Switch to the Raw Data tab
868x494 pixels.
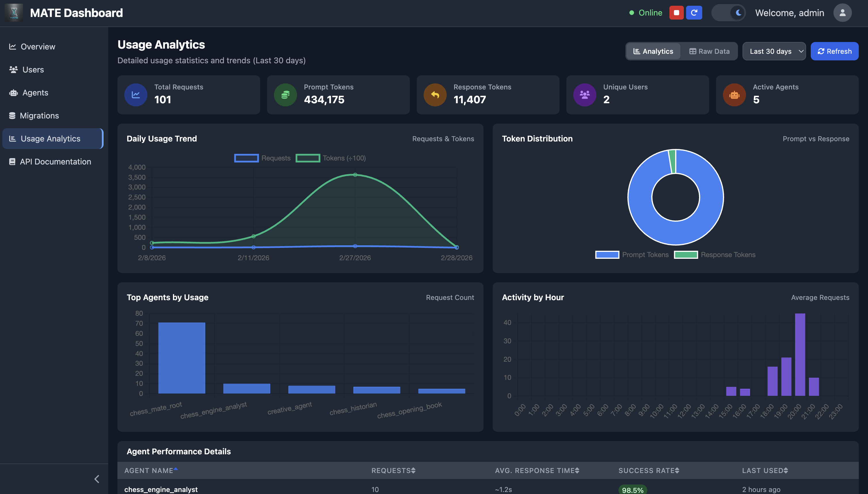(709, 51)
